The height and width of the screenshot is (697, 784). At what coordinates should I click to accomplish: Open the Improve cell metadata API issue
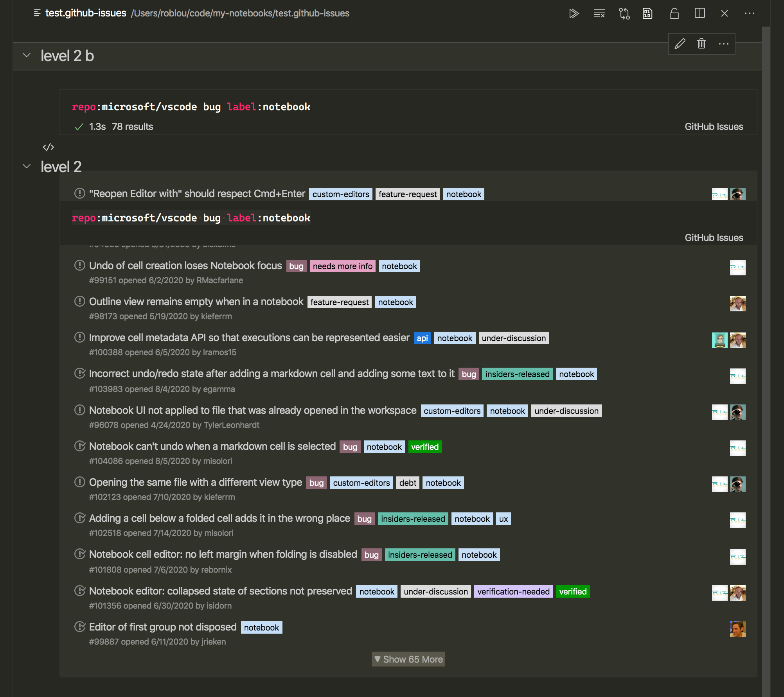click(x=249, y=338)
